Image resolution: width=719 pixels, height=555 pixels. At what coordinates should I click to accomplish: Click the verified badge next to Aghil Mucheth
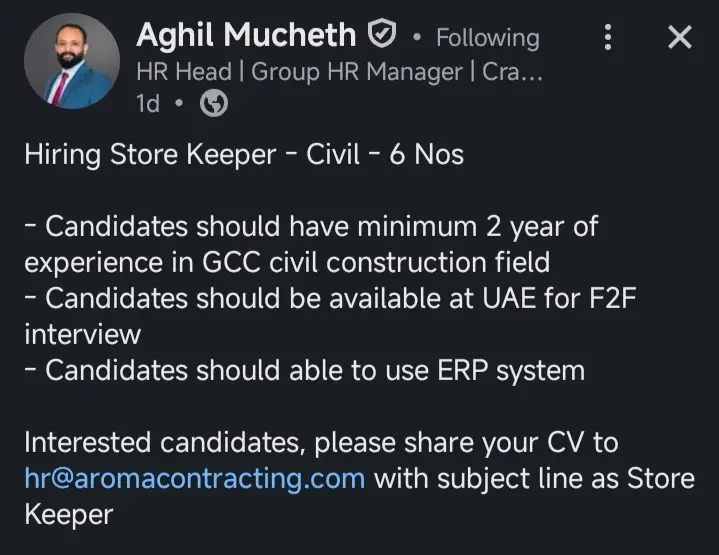point(383,36)
